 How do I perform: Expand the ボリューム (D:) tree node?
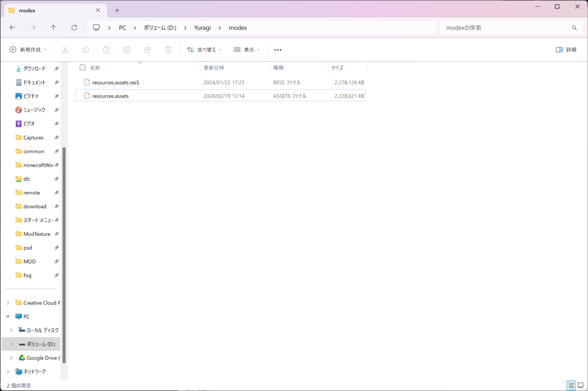[x=11, y=344]
